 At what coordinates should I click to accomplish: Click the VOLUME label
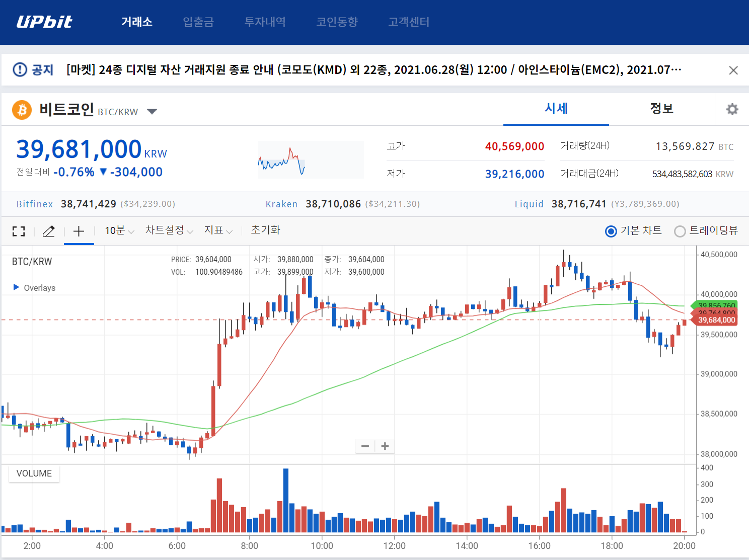coord(34,473)
